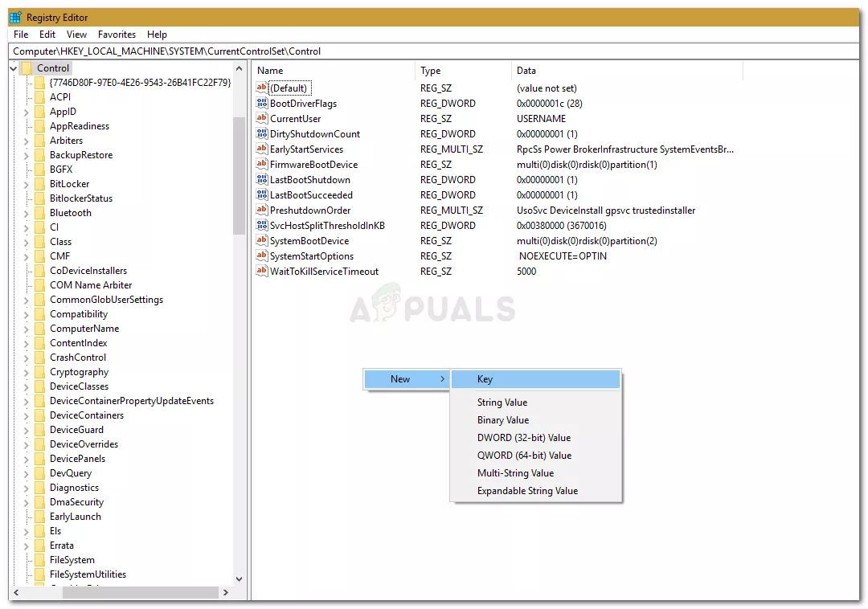
Task: Select DWORD (32-bit) Value option
Action: pos(535,438)
